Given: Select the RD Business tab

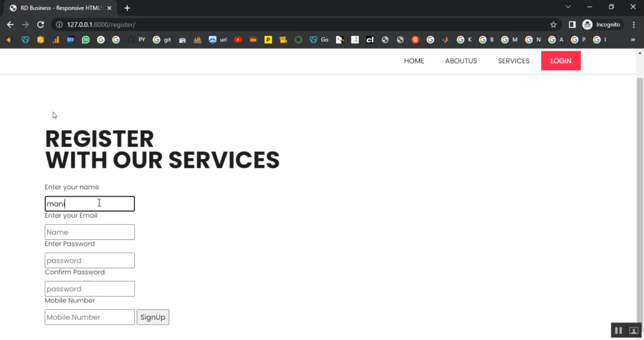Looking at the screenshot, I should click(60, 8).
